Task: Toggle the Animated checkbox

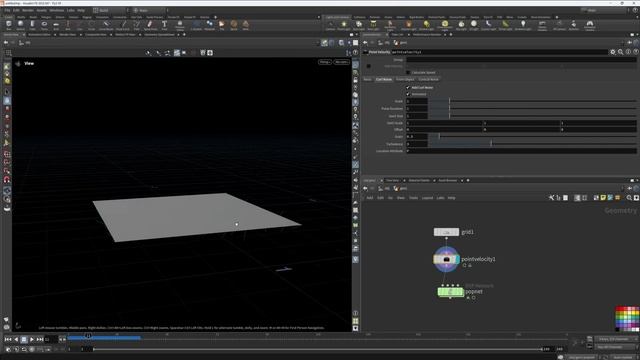Action: click(x=408, y=94)
